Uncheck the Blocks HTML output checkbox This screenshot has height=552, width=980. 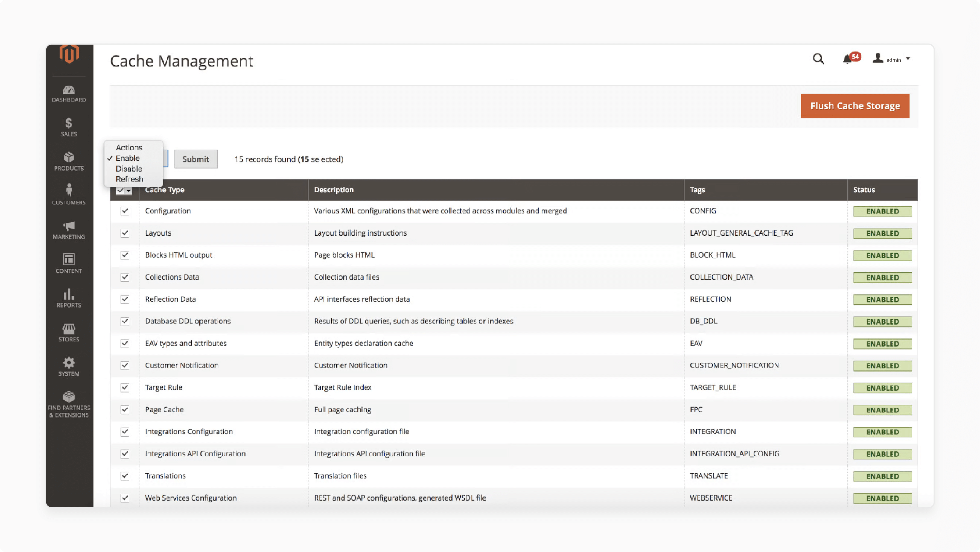(x=125, y=255)
